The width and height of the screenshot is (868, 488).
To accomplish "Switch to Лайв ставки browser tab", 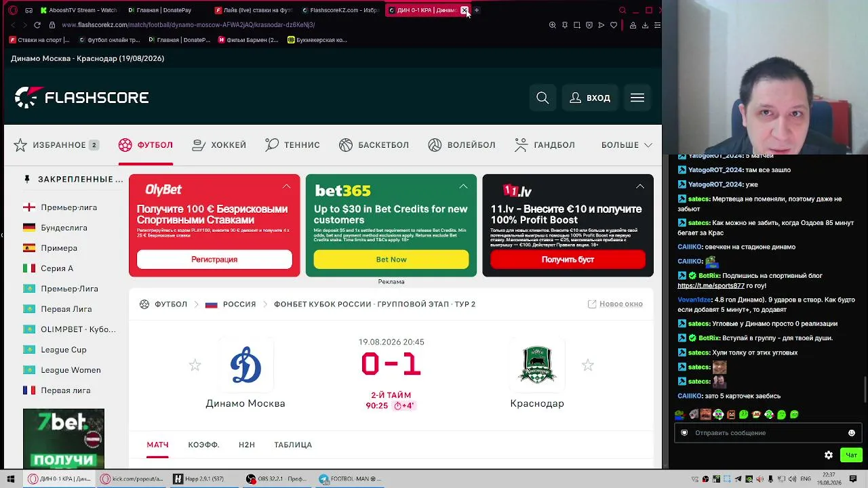I will click(254, 10).
